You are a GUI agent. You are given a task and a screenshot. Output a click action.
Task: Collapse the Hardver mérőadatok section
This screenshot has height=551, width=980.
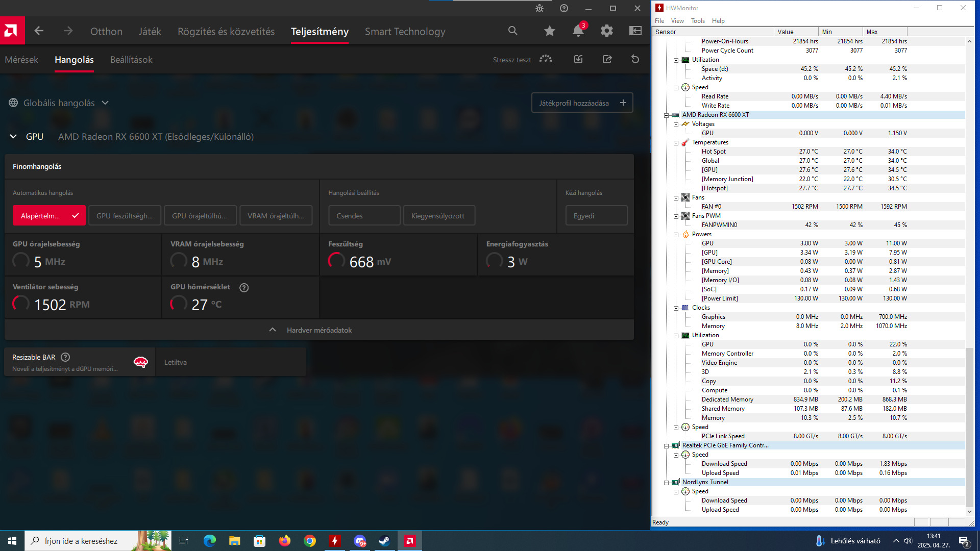(319, 330)
